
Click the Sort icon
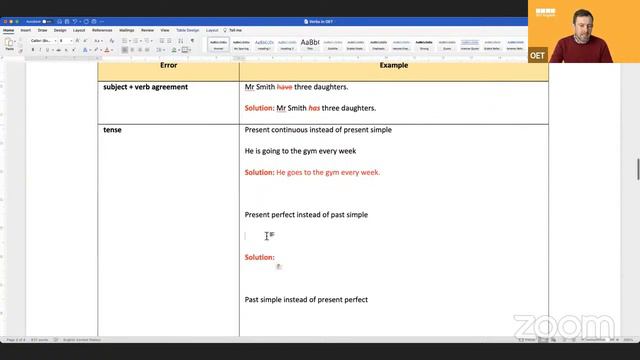(180, 40)
